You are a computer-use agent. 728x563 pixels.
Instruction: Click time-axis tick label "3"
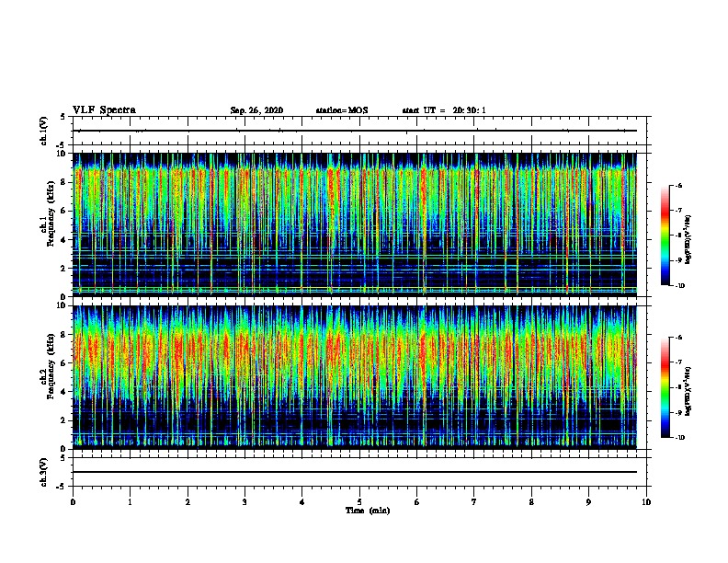click(245, 502)
